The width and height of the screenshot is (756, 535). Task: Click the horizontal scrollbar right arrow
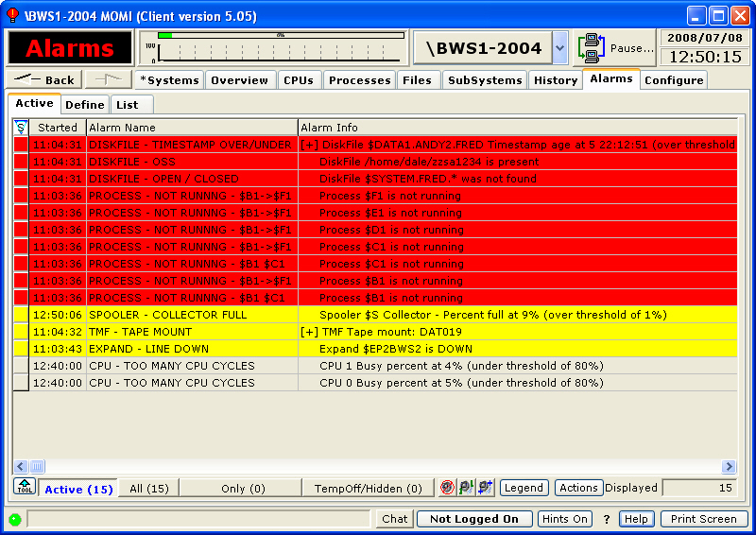point(729,467)
